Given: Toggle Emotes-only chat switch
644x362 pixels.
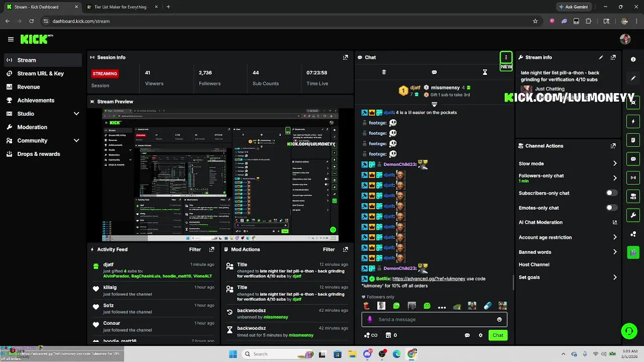Looking at the screenshot, I should [x=611, y=208].
